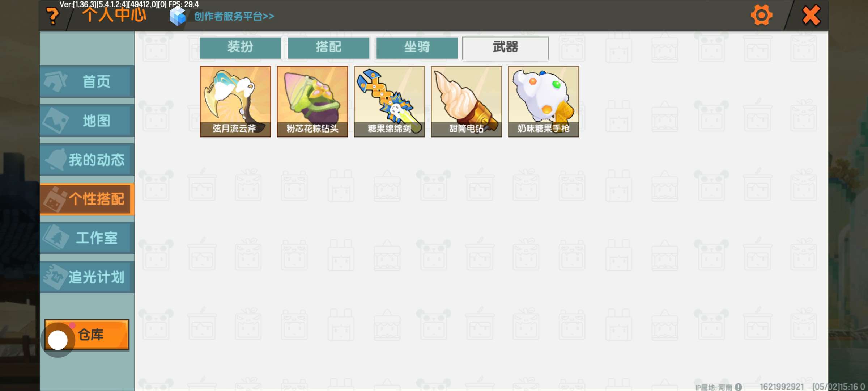
Task: Open the orange question mark help icon
Action: pyautogui.click(x=53, y=16)
